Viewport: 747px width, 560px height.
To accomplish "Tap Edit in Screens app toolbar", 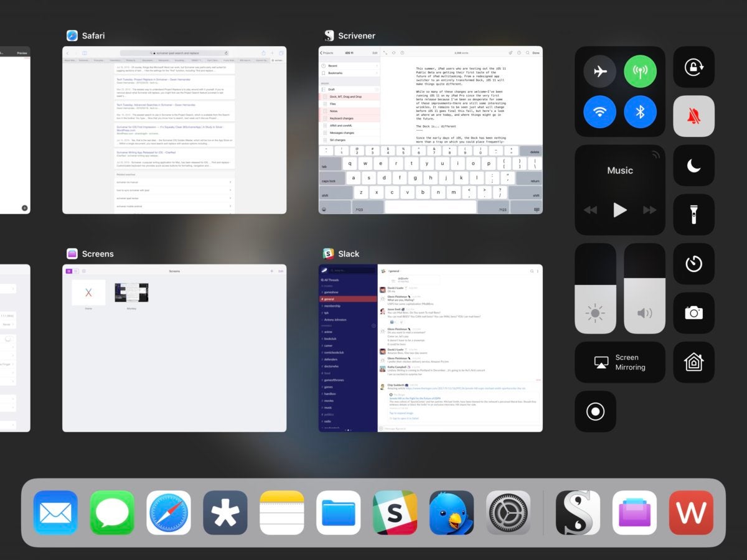I will 281,271.
